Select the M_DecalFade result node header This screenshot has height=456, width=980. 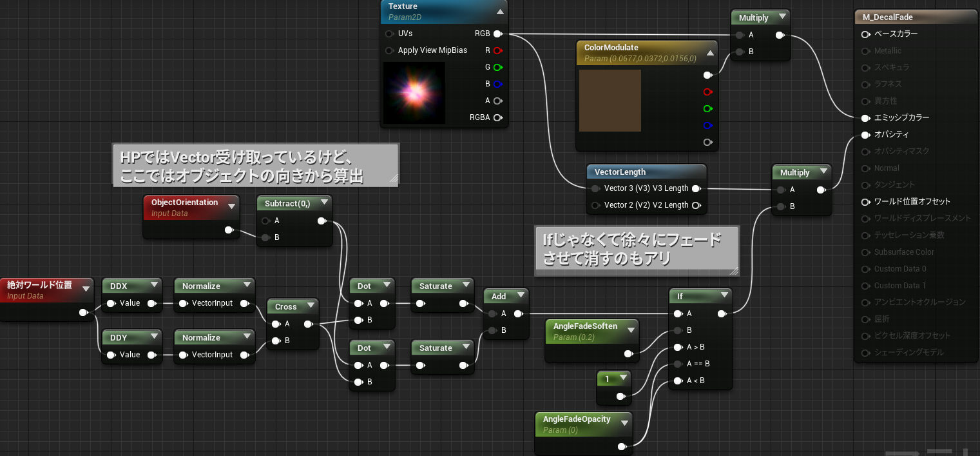[915, 16]
